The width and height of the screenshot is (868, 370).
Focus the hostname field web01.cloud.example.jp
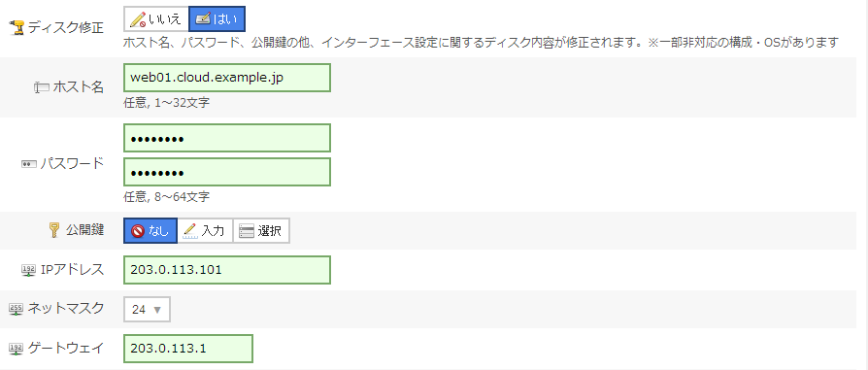227,78
